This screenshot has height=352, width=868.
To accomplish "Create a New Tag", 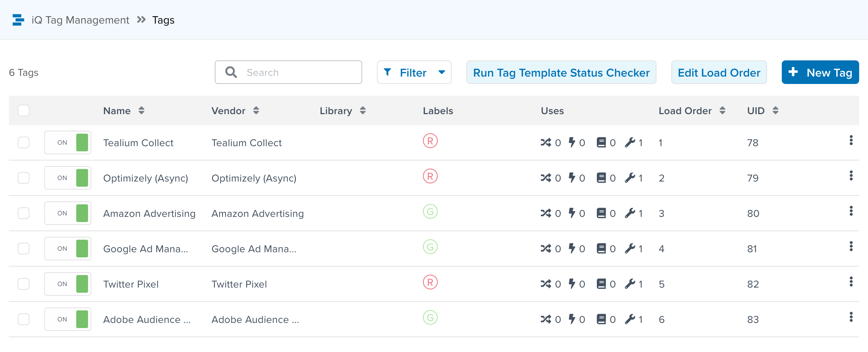I will 820,72.
